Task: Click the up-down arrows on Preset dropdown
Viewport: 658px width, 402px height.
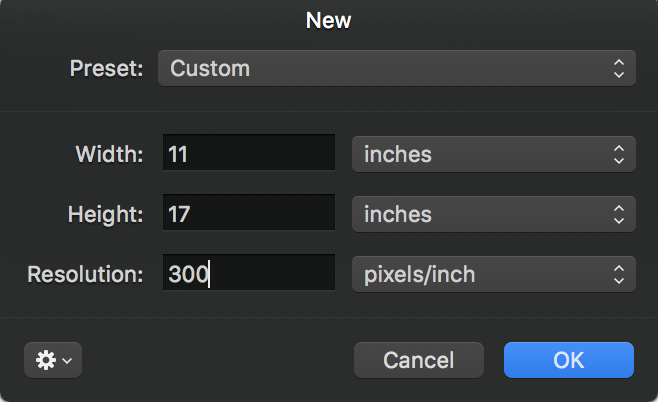Action: click(619, 68)
